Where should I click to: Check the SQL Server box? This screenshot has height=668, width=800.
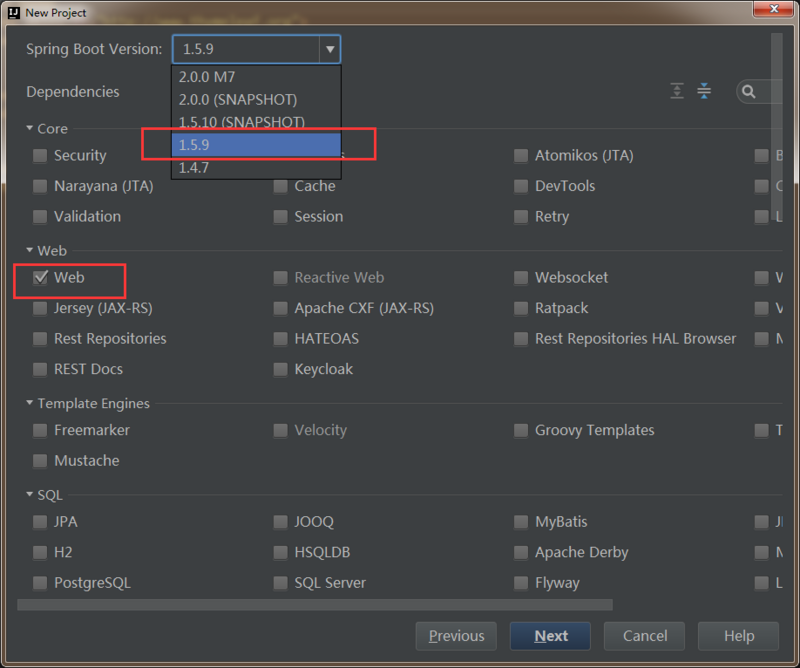[x=280, y=583]
